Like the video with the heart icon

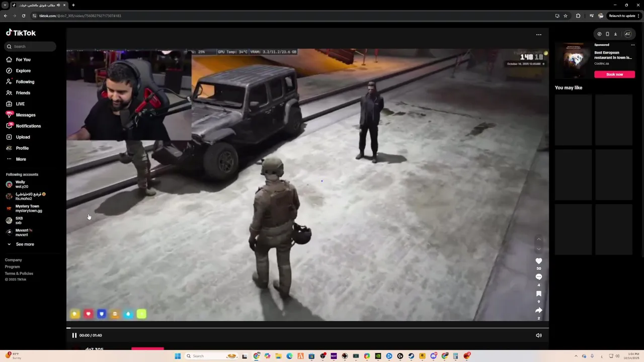538,261
